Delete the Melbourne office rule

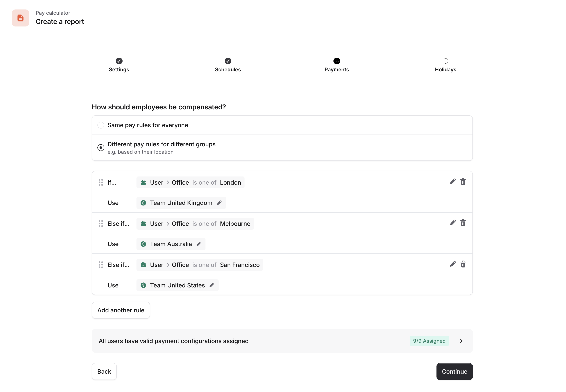pyautogui.click(x=463, y=223)
